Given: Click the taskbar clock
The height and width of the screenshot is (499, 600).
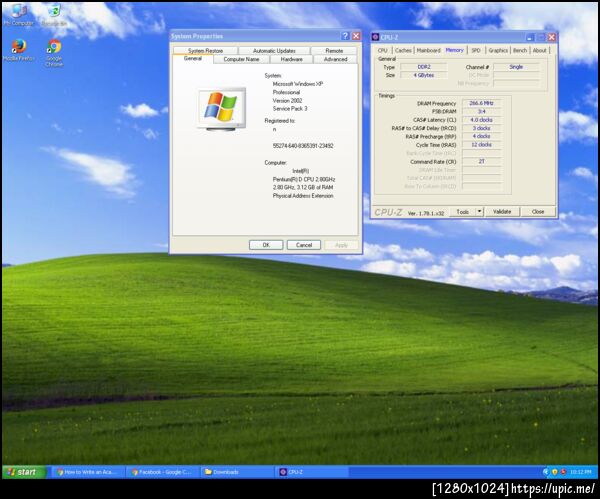Looking at the screenshot, I should 580,472.
